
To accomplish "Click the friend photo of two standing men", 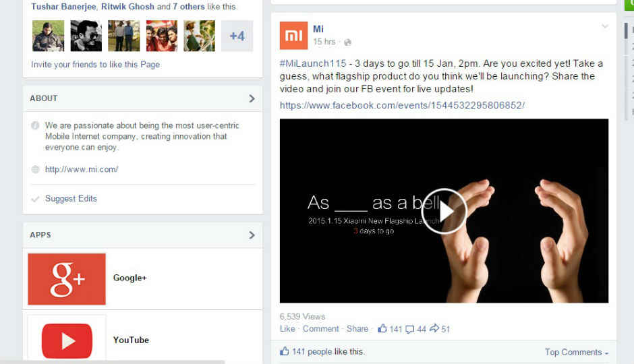I will (x=123, y=36).
